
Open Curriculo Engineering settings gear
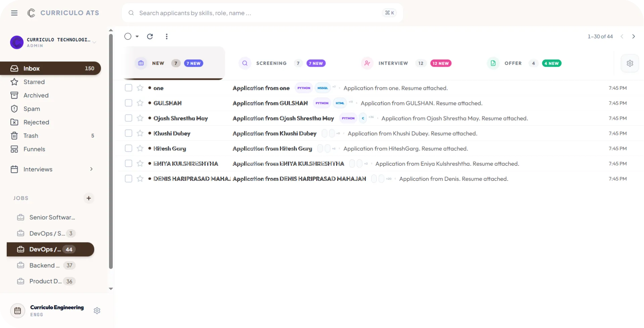pyautogui.click(x=97, y=311)
